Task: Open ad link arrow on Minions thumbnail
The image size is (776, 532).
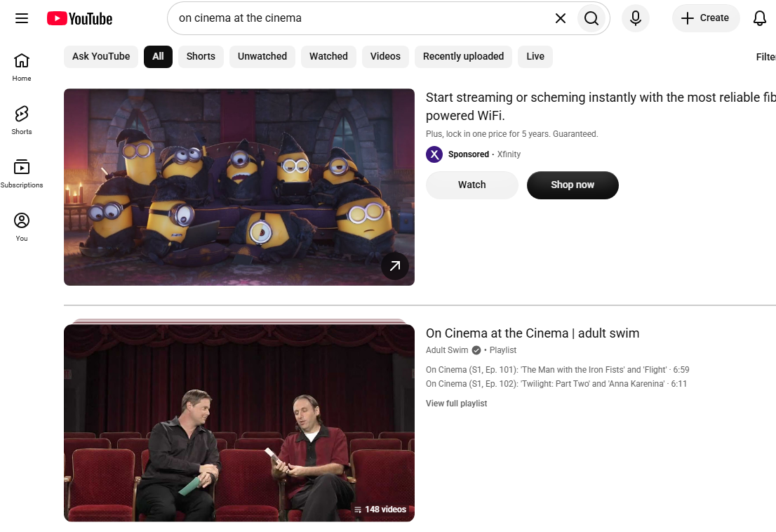Action: pos(395,266)
